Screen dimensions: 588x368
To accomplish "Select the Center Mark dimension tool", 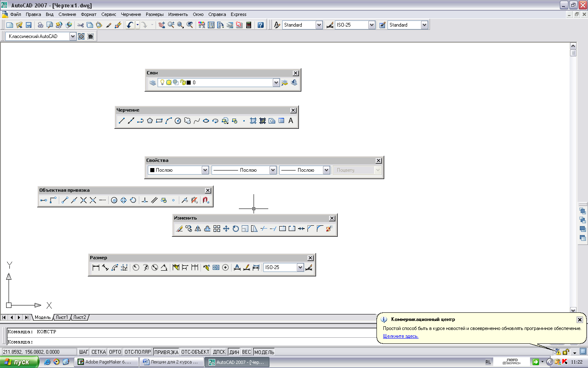I will (225, 267).
